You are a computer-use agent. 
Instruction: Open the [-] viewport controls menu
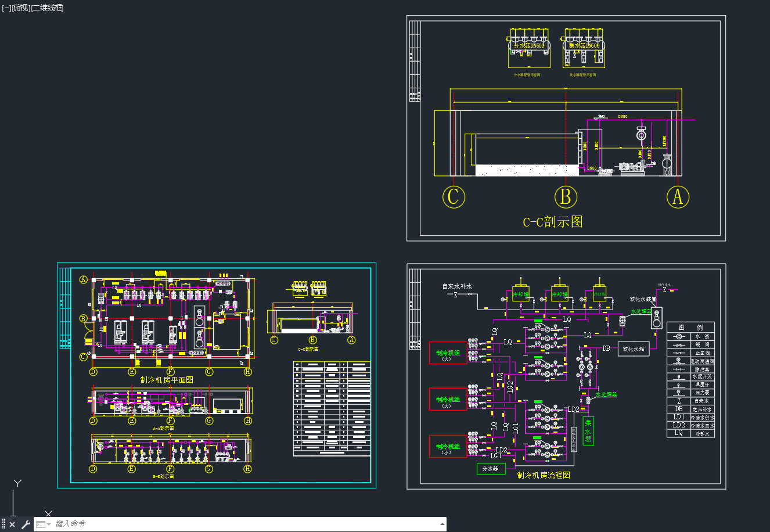click(6, 8)
